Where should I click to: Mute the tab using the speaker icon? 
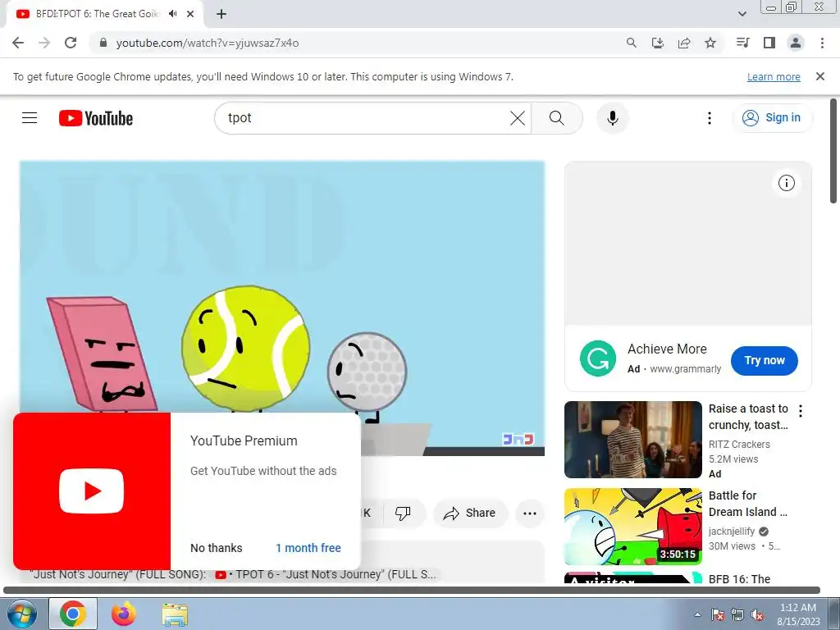click(x=172, y=14)
